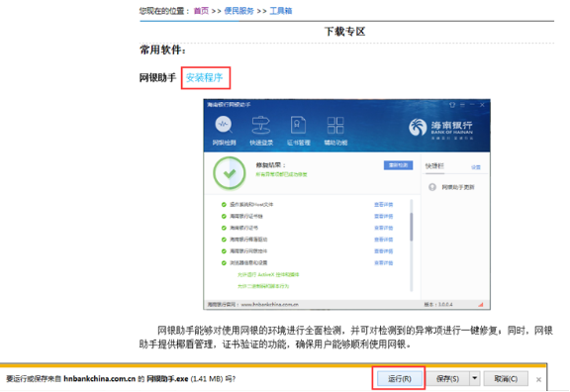570x392 pixels.
Task: Close the download notification bar
Action: coord(538,380)
